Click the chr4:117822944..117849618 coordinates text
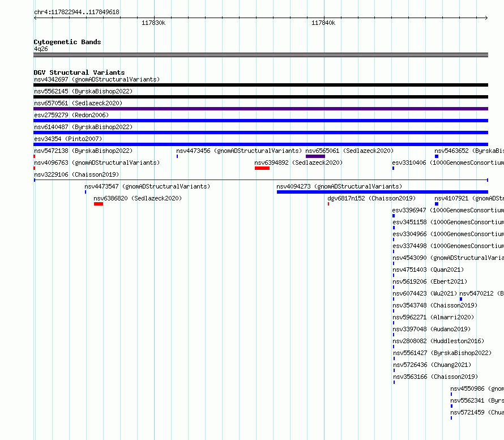504x440 pixels. point(76,12)
